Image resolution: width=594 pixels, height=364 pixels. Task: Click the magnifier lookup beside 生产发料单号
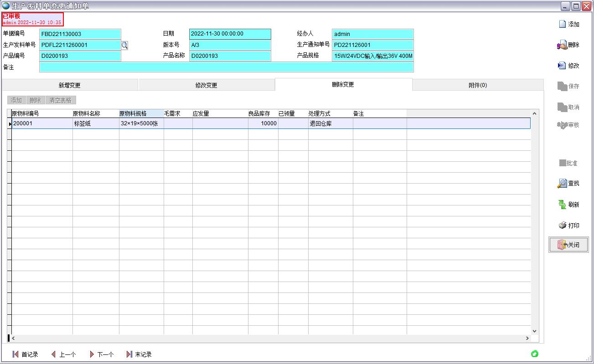(124, 45)
